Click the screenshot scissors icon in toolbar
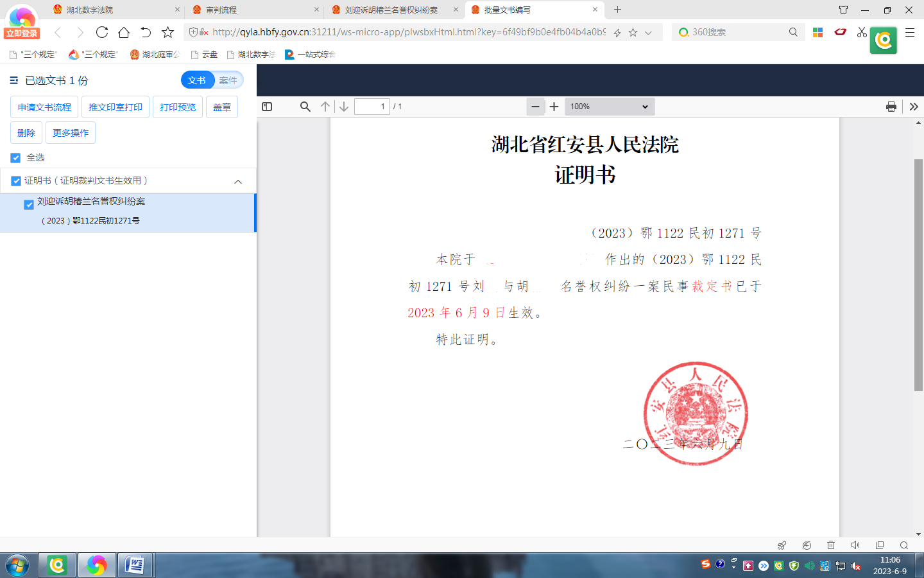Viewport: 924px width, 578px height. click(861, 32)
